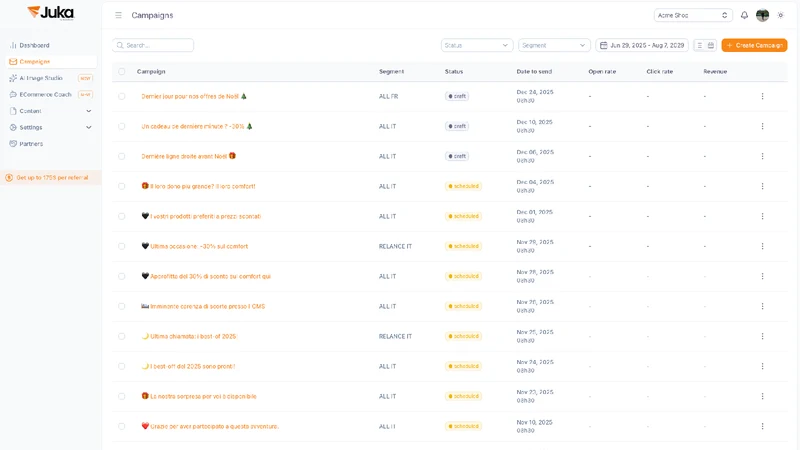Open AI Image Studio menu item

coord(51,78)
